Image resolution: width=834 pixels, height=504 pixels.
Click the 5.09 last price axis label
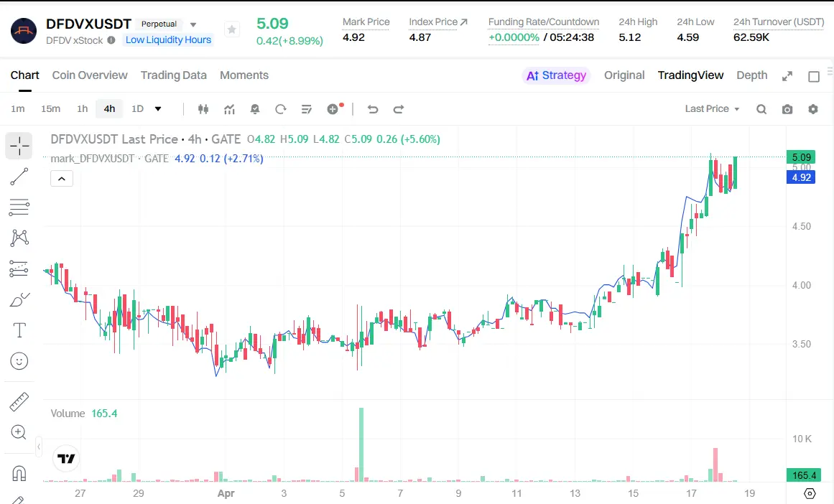801,157
